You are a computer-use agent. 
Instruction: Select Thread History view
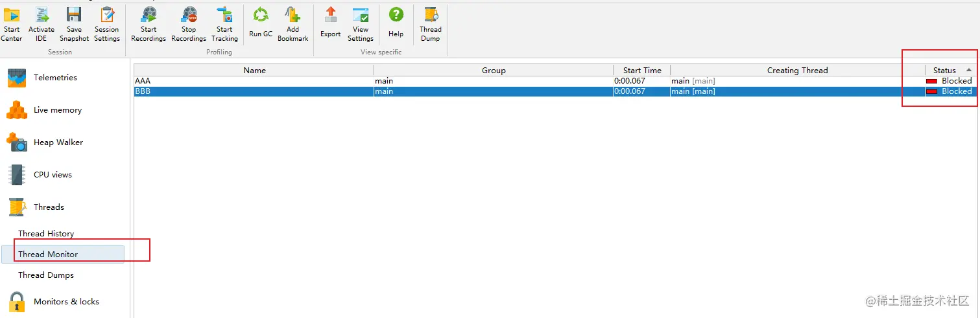pos(46,234)
